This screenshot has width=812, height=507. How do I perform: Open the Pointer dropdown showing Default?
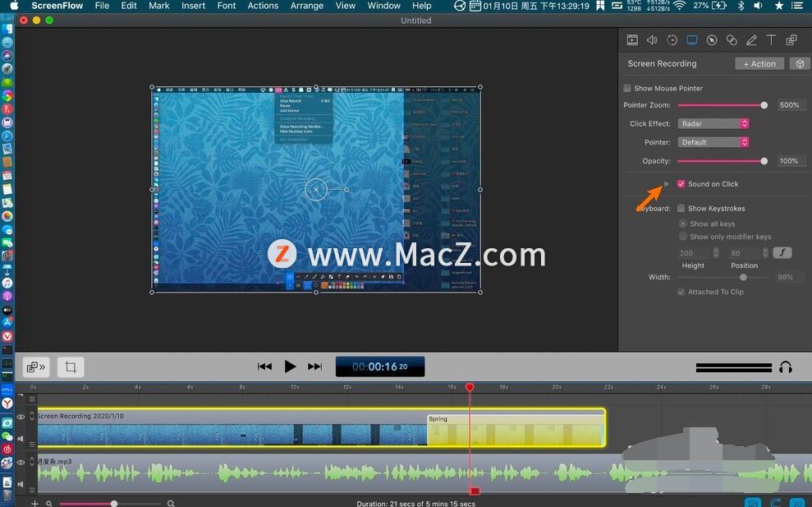pos(713,142)
